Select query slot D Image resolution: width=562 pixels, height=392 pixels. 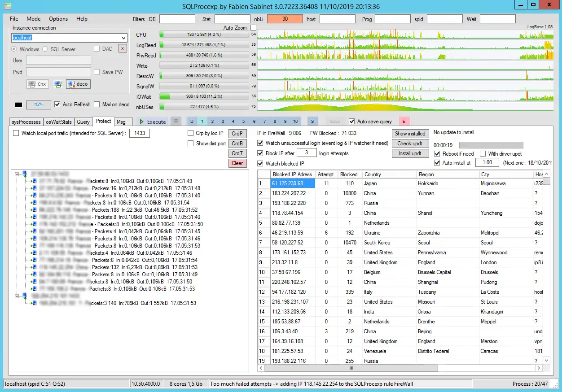tap(192, 122)
